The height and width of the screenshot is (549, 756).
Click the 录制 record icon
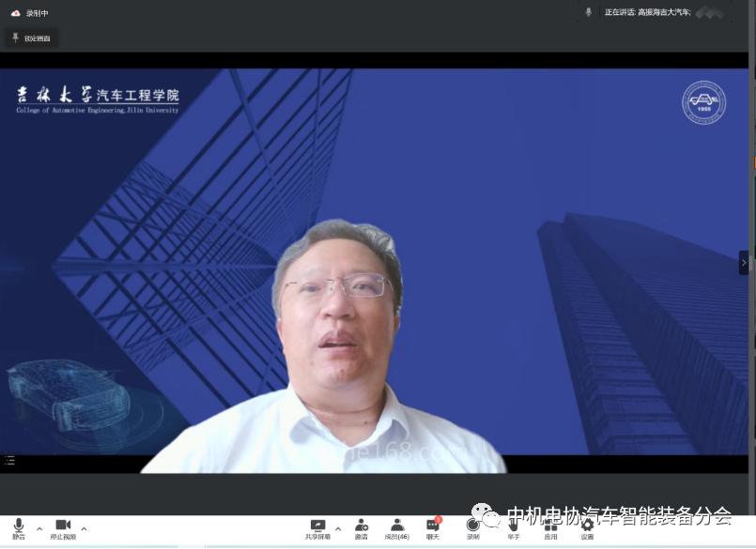473,528
